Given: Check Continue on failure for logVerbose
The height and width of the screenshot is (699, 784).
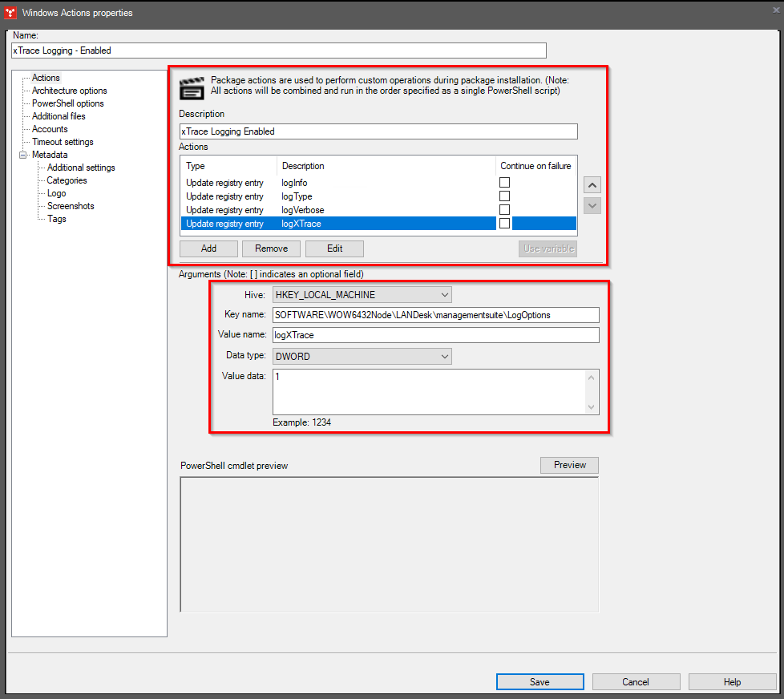Looking at the screenshot, I should point(504,210).
